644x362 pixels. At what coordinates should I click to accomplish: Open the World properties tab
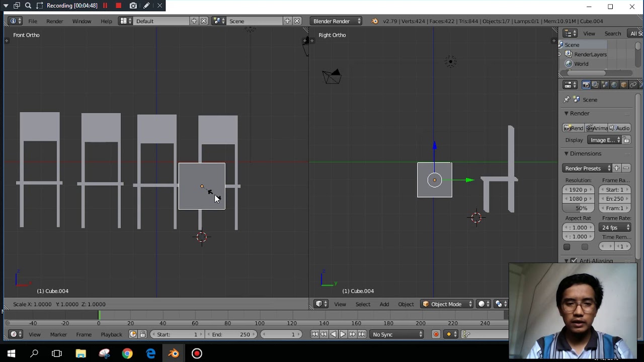(614, 85)
